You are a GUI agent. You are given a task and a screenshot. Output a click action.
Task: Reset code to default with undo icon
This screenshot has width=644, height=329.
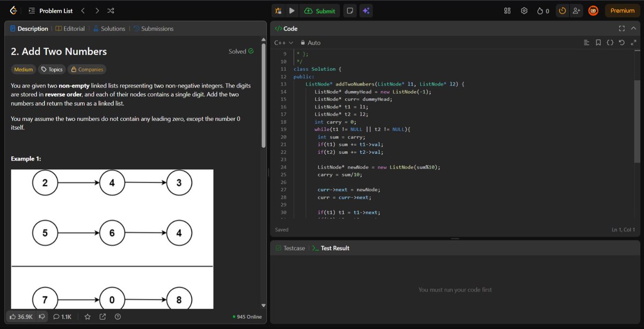pos(621,42)
